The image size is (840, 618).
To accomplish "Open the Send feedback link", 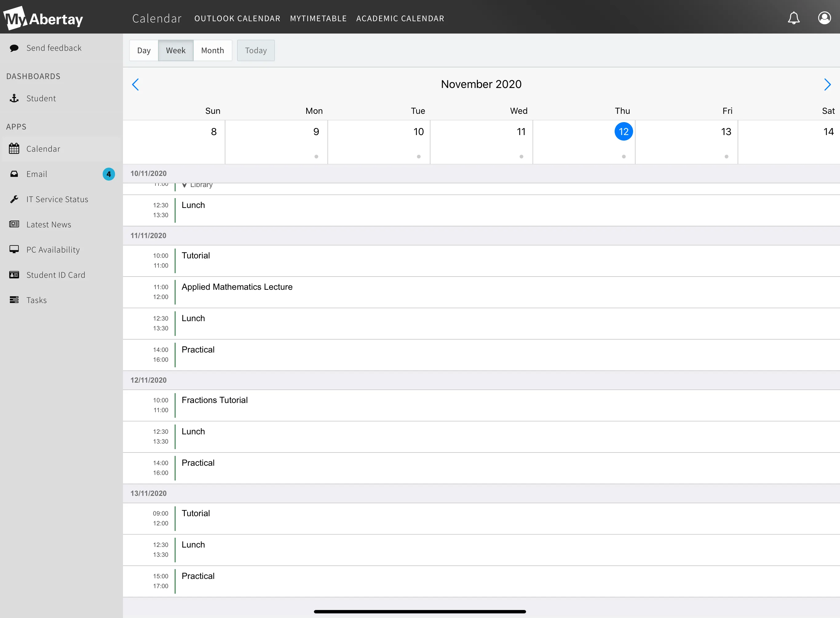I will [54, 48].
